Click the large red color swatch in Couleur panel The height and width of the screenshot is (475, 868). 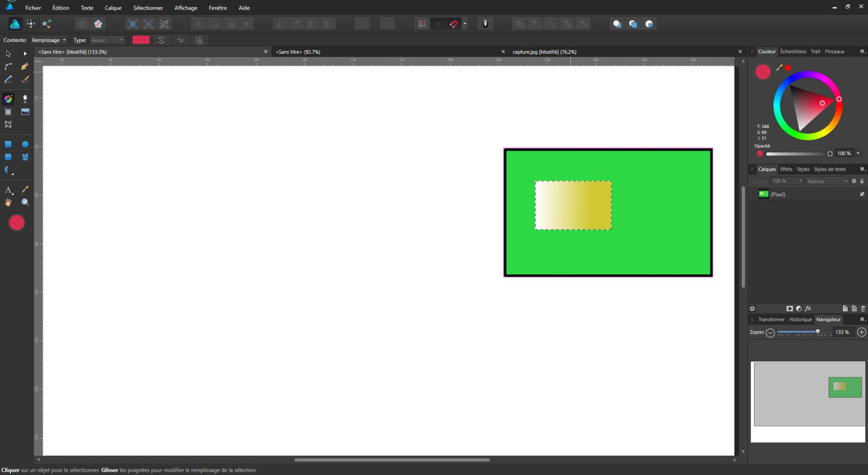pos(763,72)
